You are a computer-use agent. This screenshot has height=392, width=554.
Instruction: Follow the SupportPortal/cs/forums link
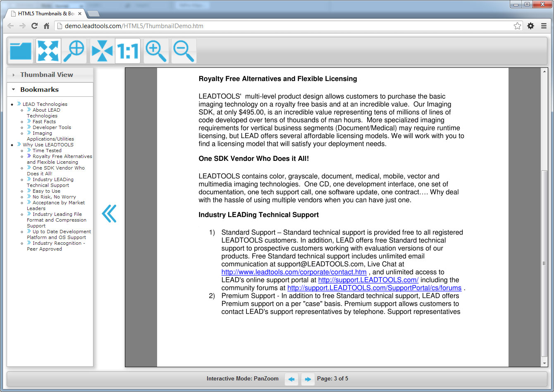(x=374, y=288)
